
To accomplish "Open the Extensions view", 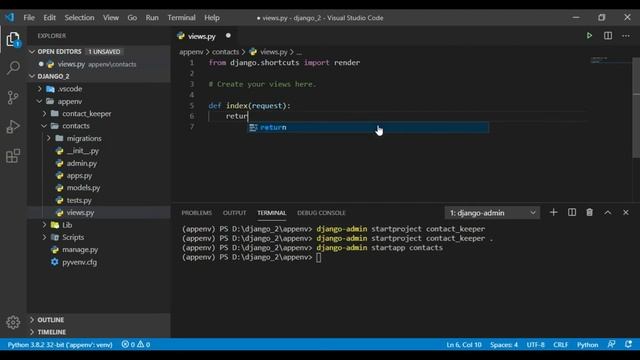I will pyautogui.click(x=13, y=156).
